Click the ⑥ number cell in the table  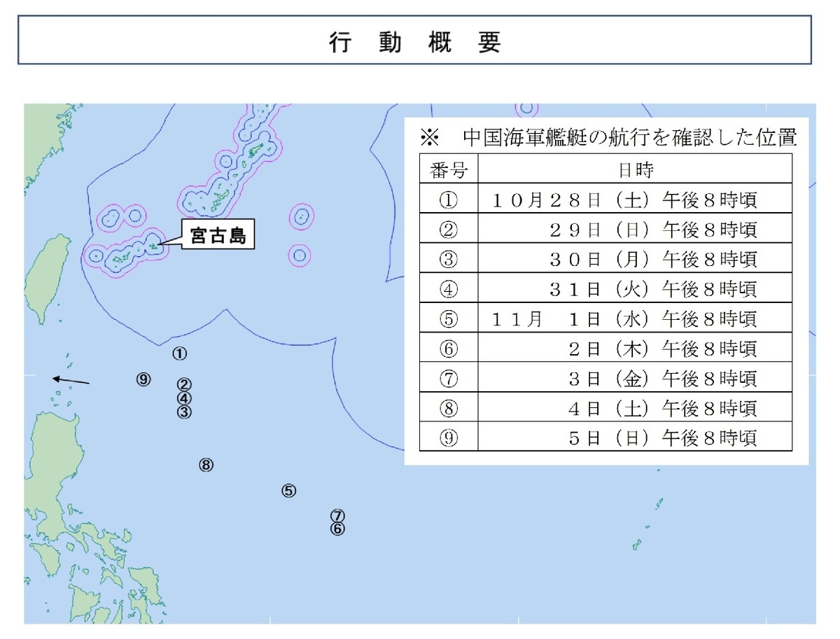pos(449,349)
